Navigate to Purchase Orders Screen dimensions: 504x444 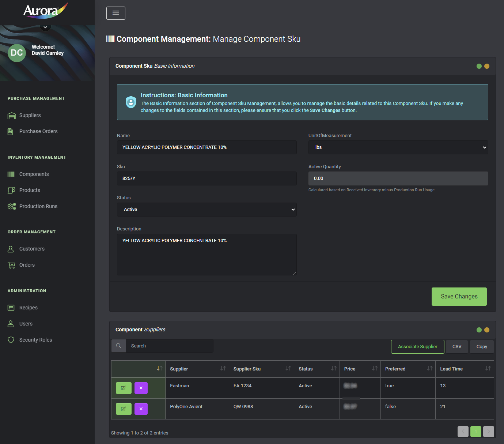point(38,131)
